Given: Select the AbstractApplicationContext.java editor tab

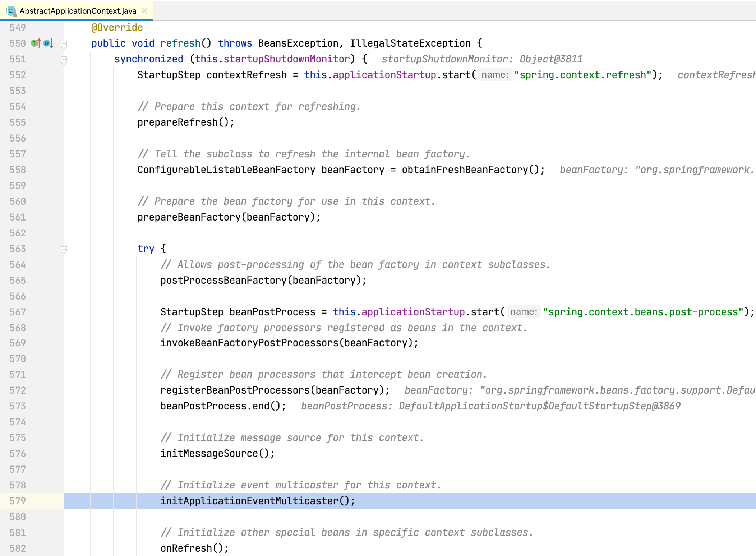Looking at the screenshot, I should point(78,11).
